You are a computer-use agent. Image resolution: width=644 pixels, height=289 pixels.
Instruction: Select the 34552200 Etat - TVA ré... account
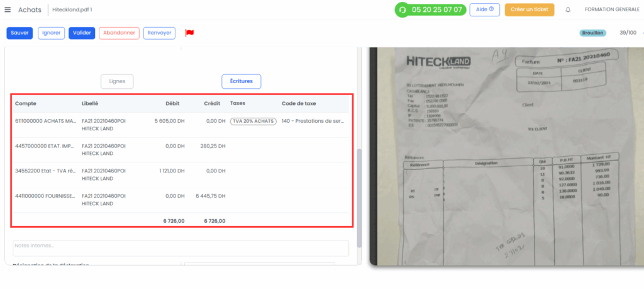45,171
